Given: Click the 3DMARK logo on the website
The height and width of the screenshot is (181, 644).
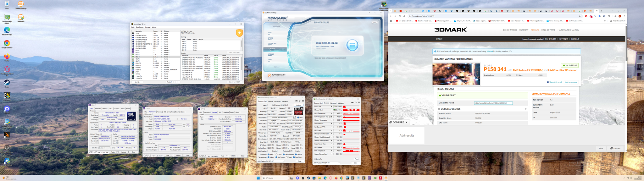Looking at the screenshot, I should 451,30.
